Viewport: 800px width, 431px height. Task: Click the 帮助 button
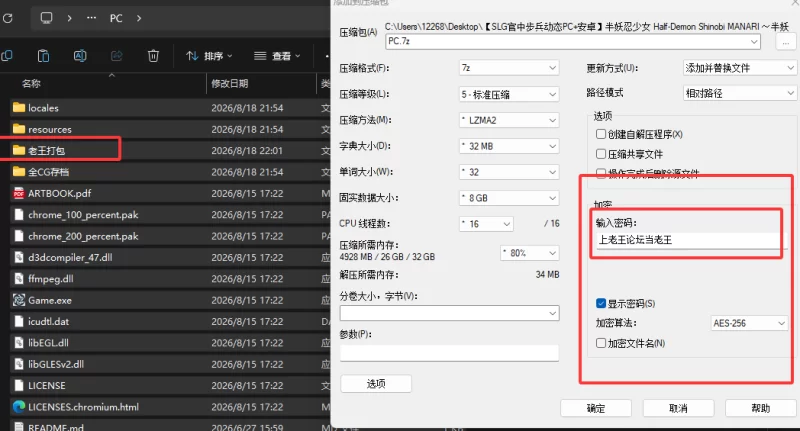(x=761, y=409)
